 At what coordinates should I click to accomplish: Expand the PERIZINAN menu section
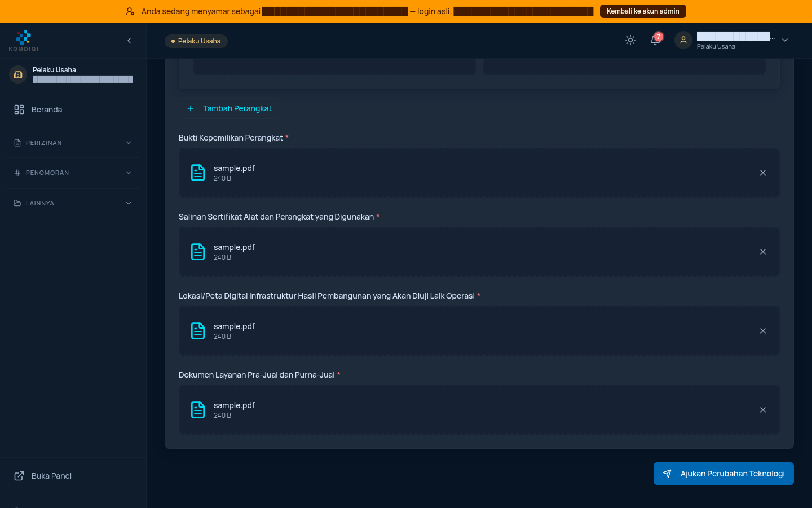[73, 143]
